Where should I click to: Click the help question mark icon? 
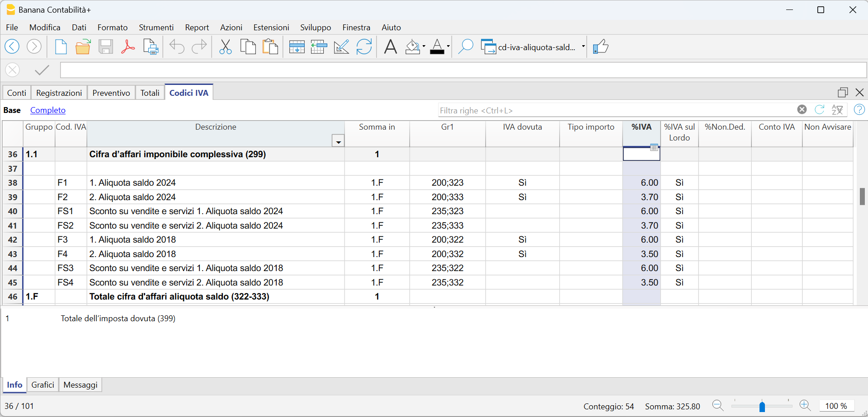tap(859, 110)
